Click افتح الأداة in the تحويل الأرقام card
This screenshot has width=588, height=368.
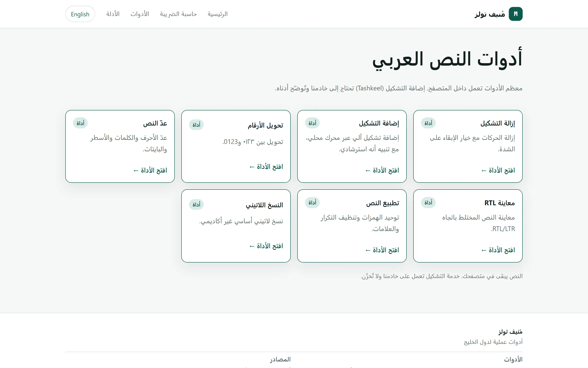[266, 167]
